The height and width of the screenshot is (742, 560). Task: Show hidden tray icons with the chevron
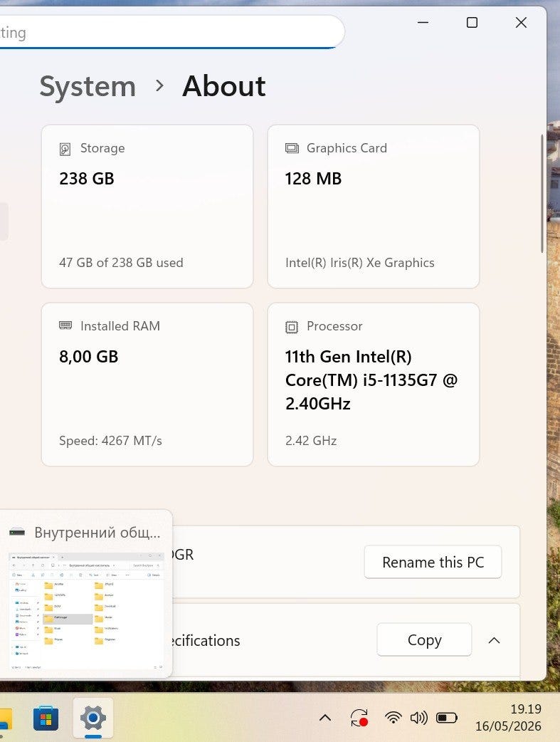tap(325, 719)
